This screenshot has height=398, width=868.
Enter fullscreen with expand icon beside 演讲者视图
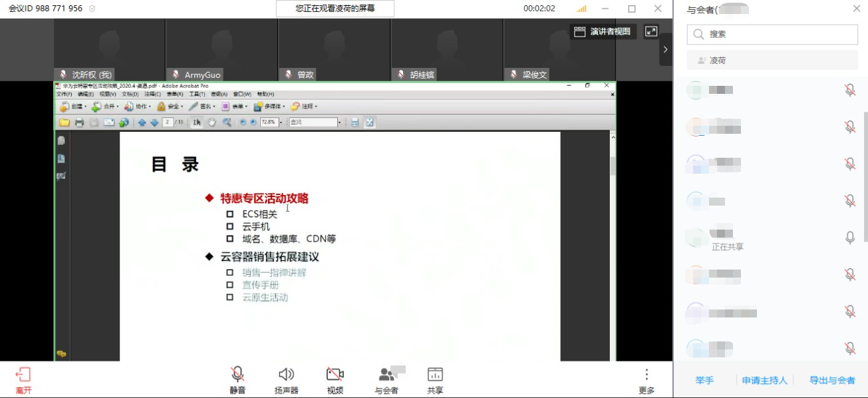(x=651, y=31)
